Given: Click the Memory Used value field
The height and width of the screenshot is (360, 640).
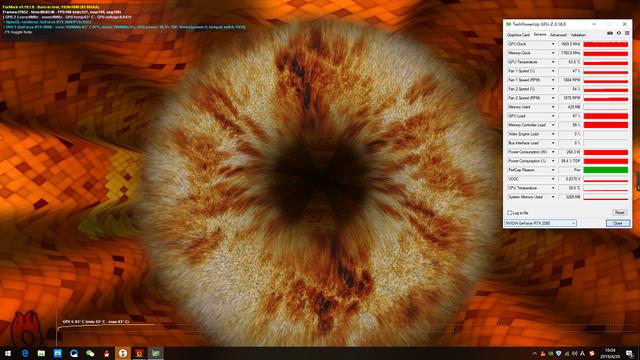Looking at the screenshot, I should [x=569, y=107].
